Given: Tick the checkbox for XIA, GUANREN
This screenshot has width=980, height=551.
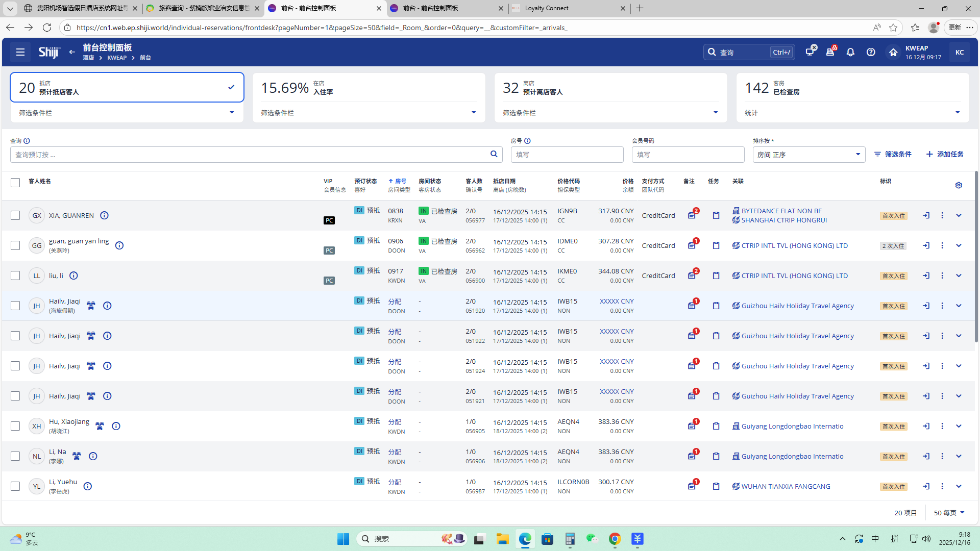Looking at the screenshot, I should (x=15, y=215).
